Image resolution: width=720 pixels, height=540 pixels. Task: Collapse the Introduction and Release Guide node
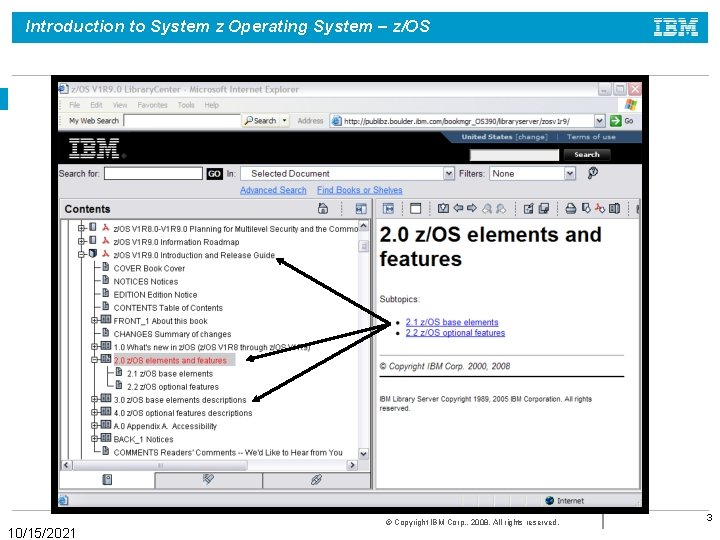81,254
